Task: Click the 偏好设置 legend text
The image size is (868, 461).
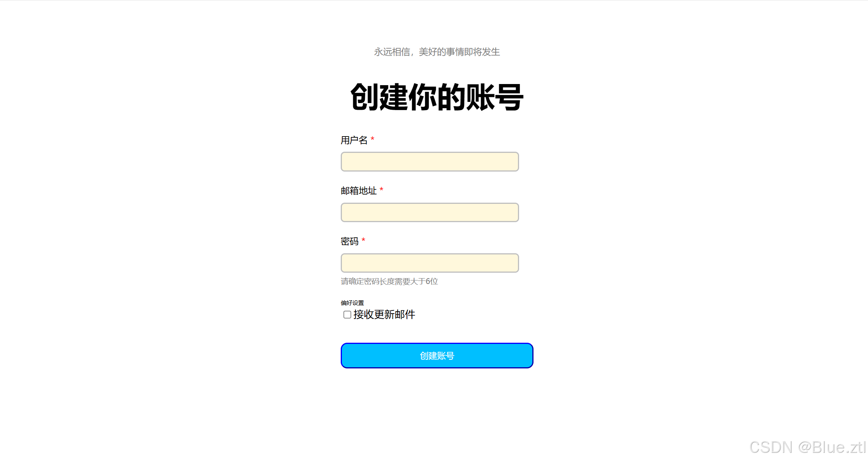Action: 352,303
